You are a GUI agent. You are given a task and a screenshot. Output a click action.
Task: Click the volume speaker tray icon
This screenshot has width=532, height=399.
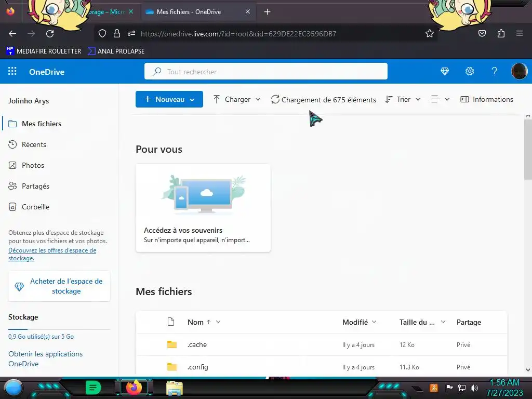(x=474, y=388)
